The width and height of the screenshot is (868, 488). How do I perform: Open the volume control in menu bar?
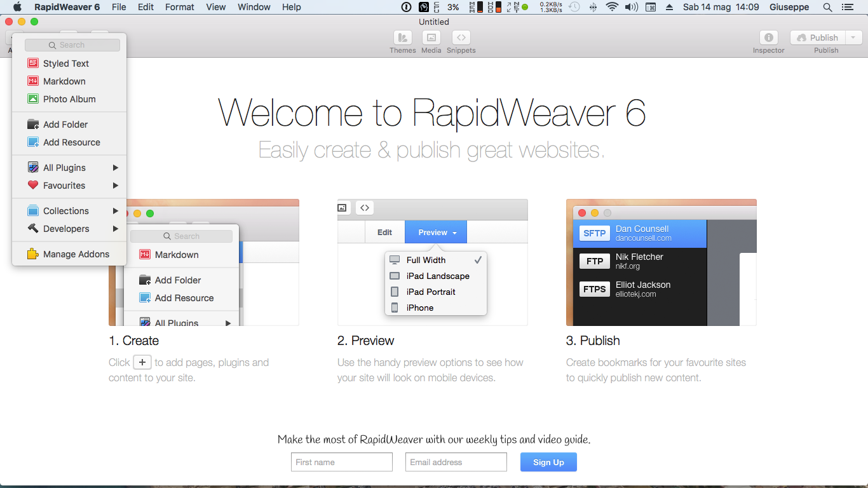[x=631, y=7]
